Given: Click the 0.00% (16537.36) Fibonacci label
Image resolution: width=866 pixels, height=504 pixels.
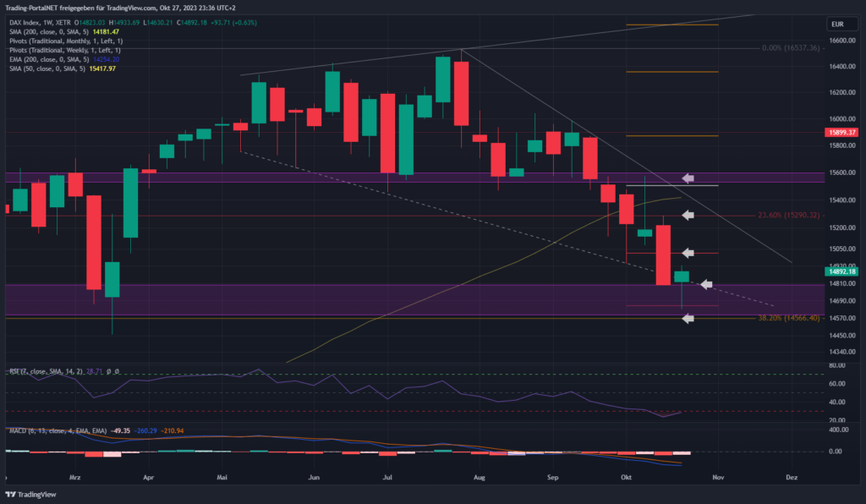Looking at the screenshot, I should (x=790, y=48).
